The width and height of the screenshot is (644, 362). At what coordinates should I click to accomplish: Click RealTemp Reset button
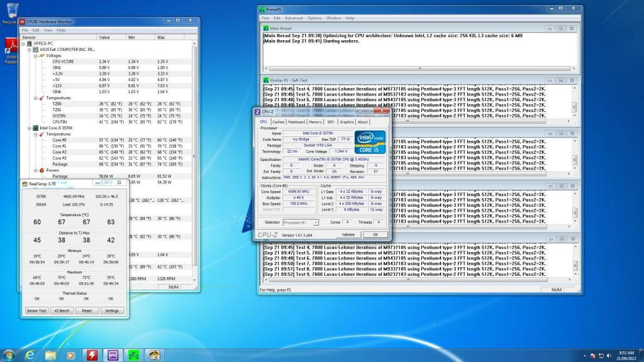pos(87,310)
